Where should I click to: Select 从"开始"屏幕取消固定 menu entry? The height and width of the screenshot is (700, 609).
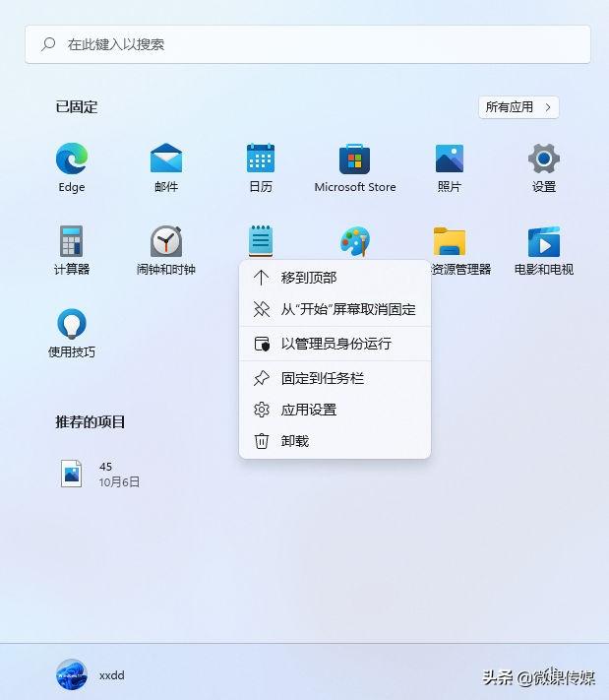(335, 309)
